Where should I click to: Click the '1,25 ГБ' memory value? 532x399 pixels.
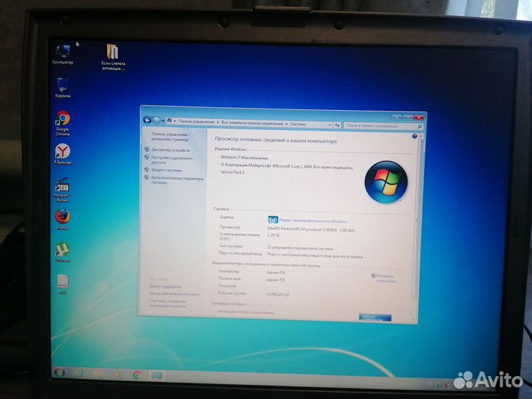(273, 235)
